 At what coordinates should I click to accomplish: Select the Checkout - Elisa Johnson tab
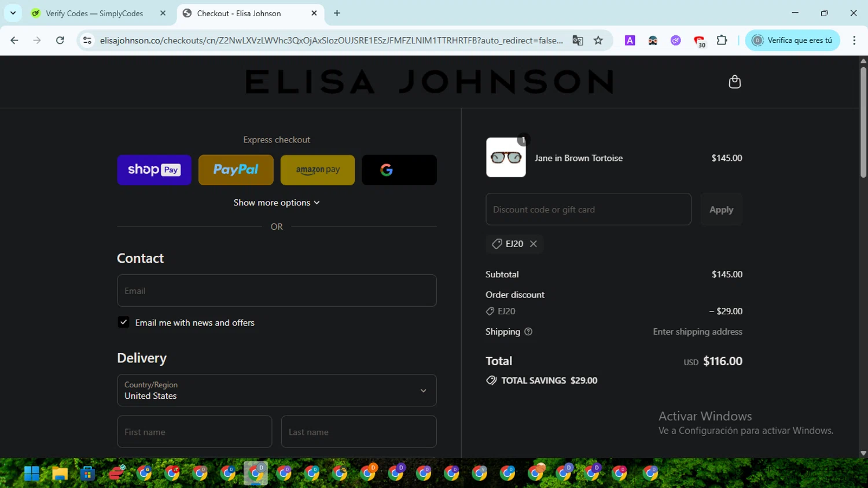pos(238,13)
